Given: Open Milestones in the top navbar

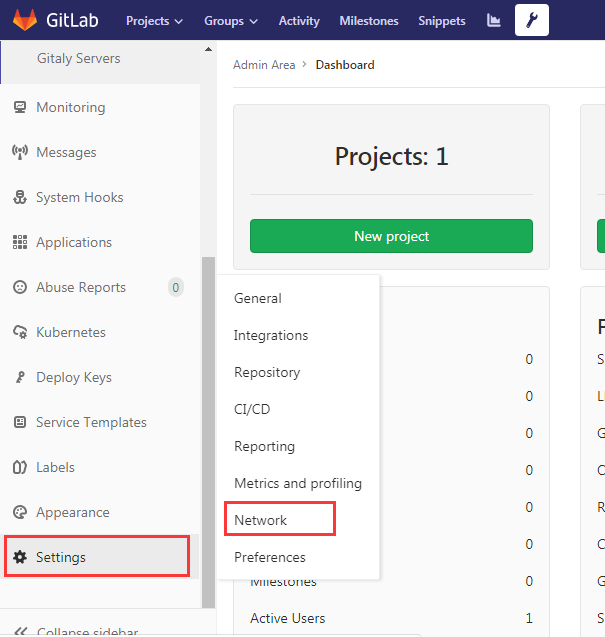Looking at the screenshot, I should point(369,21).
